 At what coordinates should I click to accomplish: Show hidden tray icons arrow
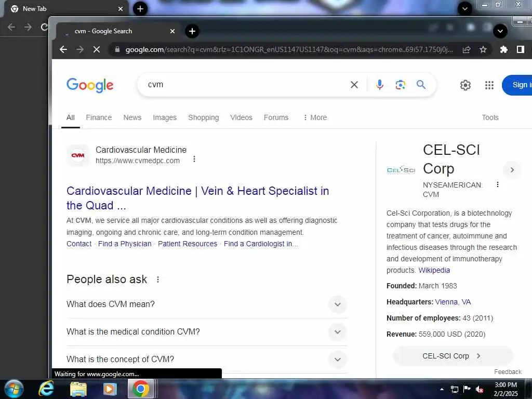pos(442,390)
